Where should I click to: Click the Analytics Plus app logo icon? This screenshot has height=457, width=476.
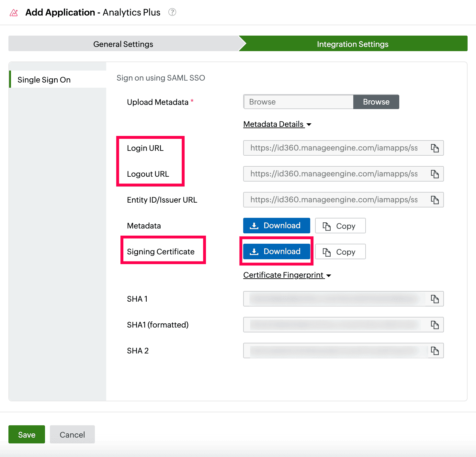(x=14, y=13)
